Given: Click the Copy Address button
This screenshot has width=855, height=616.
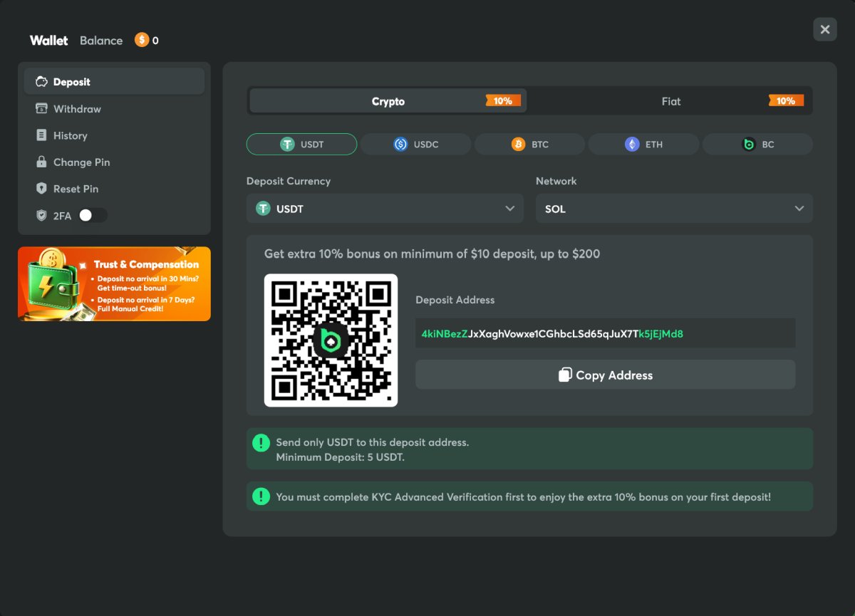Looking at the screenshot, I should click(x=606, y=375).
